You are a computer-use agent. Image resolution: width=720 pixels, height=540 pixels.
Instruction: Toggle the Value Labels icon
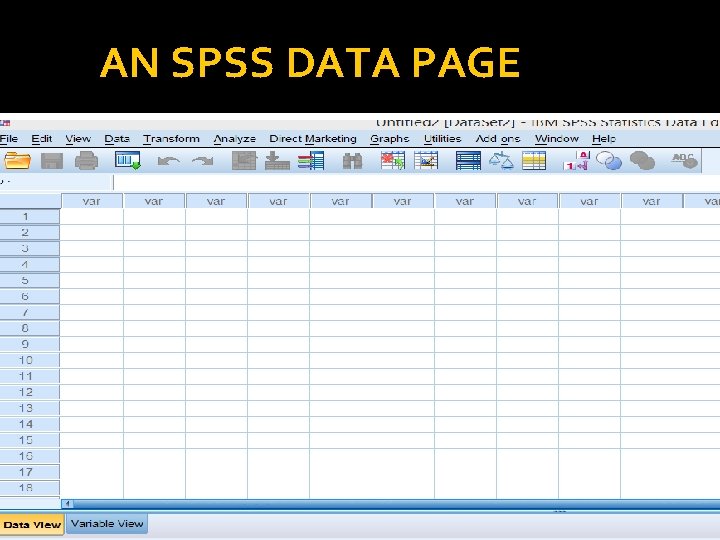click(576, 161)
